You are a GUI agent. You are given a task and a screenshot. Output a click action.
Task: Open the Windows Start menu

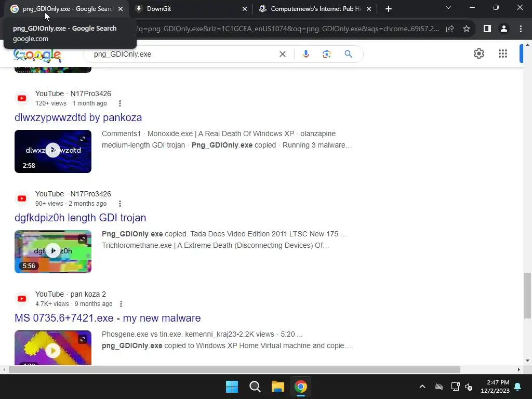point(232,387)
